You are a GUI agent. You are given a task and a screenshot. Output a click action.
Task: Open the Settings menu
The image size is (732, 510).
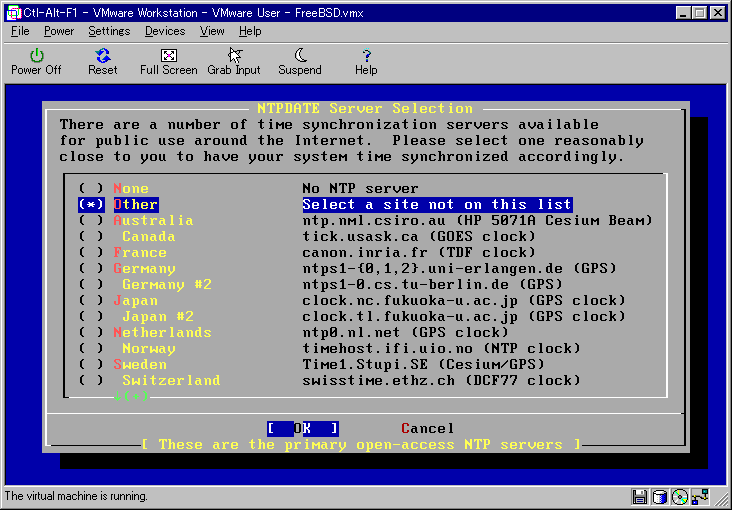tap(109, 31)
